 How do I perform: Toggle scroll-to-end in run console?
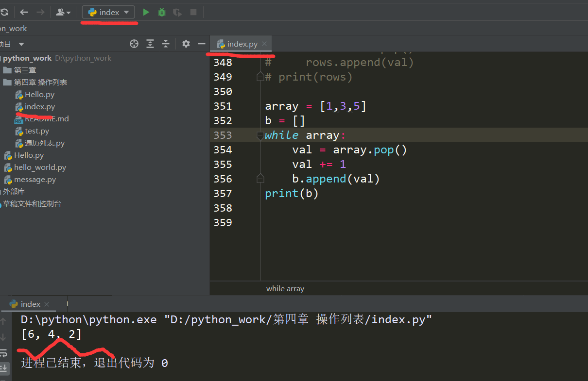(4, 368)
